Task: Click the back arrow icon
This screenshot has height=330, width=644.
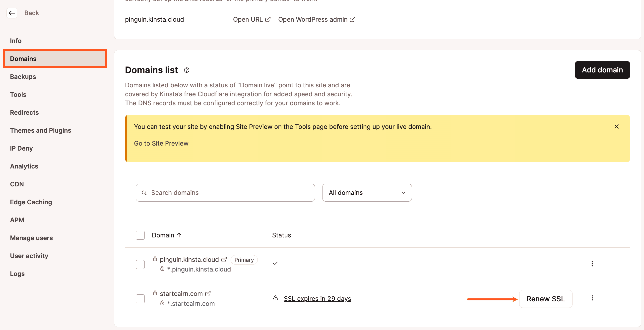Action: tap(12, 13)
